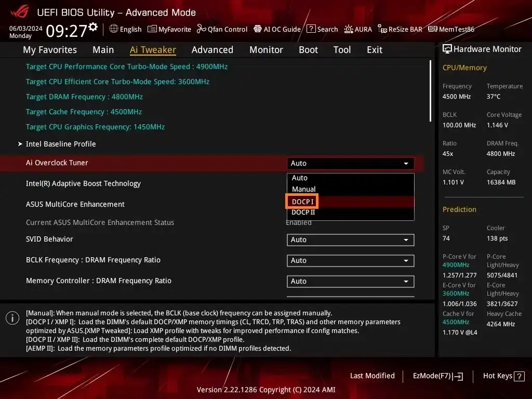Screen dimensions: 532x399
Task: Click the gear icon beside the clock
Action: 93,27
